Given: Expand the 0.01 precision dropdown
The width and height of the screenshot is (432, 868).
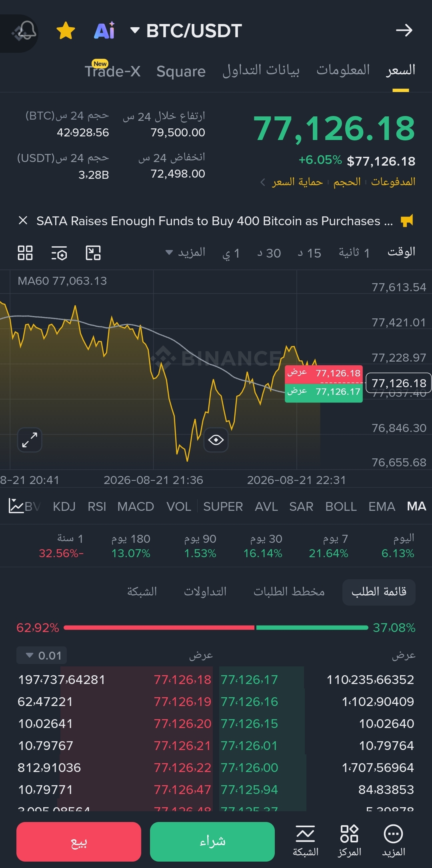Looking at the screenshot, I should pyautogui.click(x=42, y=655).
